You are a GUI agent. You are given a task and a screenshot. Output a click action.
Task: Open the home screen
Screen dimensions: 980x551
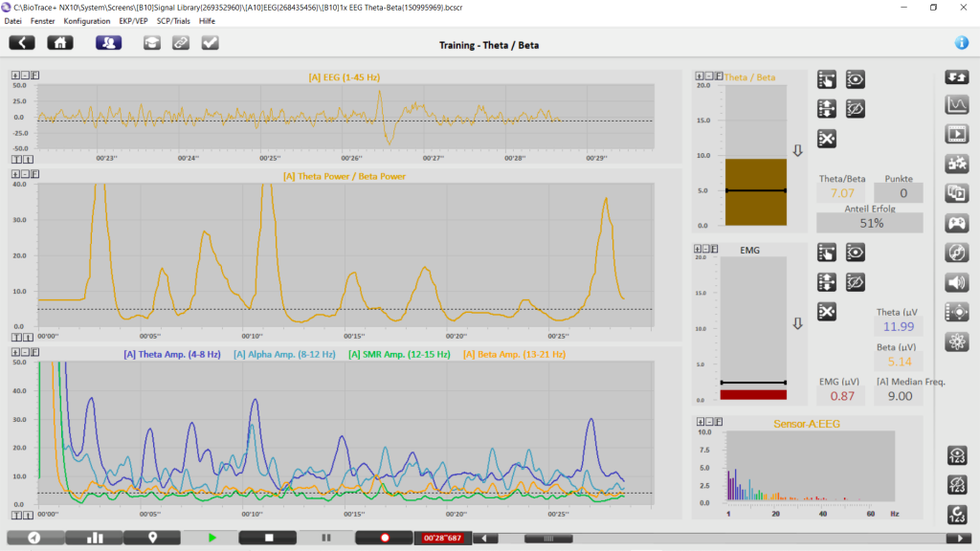(60, 42)
